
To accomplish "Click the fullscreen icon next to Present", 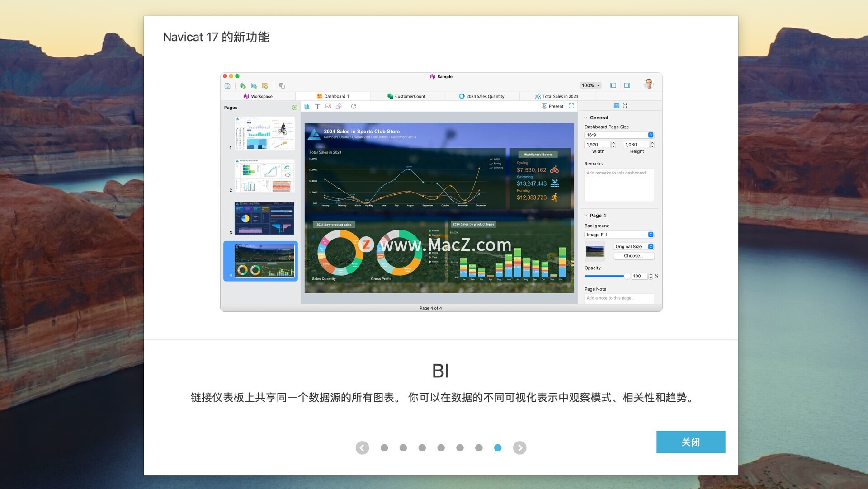I will coord(571,106).
